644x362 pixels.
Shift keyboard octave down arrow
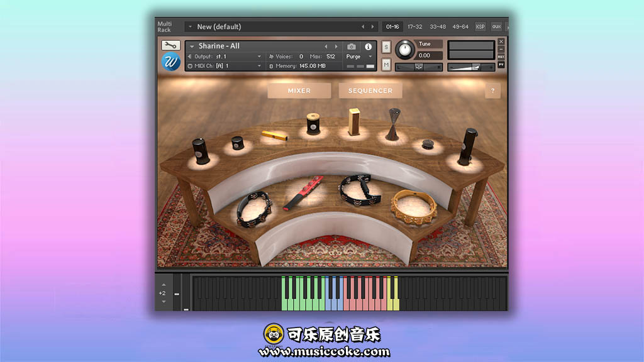tap(164, 302)
